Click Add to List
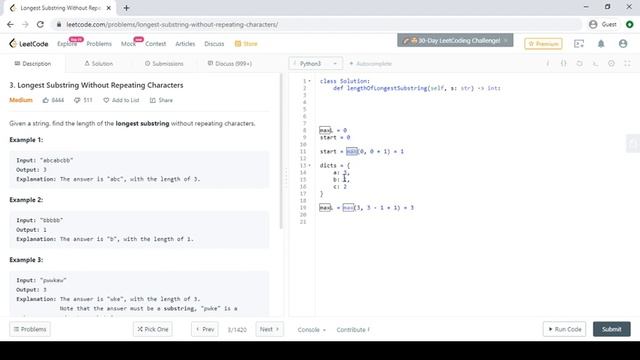The width and height of the screenshot is (640, 360). tap(121, 100)
